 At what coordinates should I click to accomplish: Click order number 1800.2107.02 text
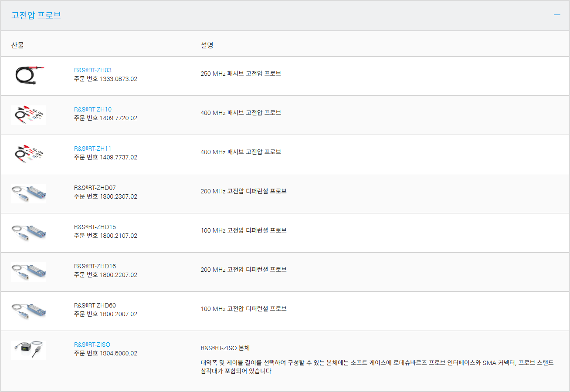pyautogui.click(x=118, y=236)
